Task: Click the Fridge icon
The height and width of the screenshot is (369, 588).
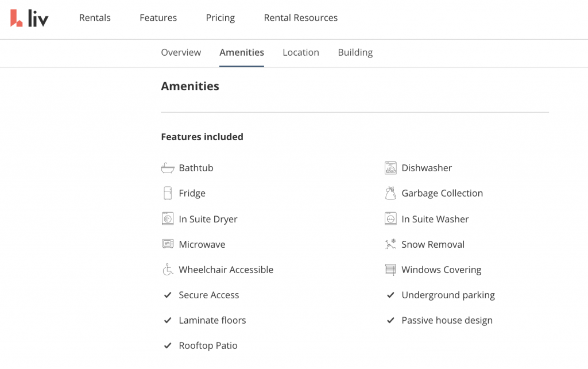Action: 168,193
